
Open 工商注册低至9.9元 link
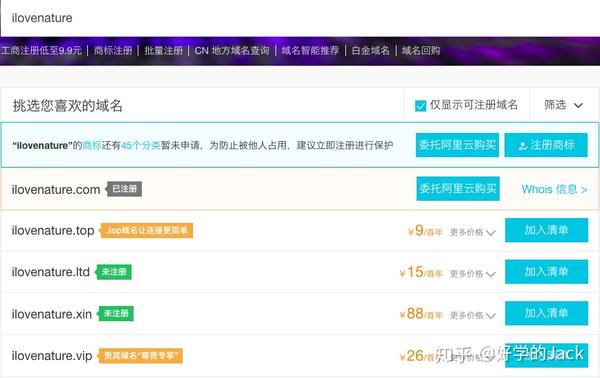click(x=41, y=51)
